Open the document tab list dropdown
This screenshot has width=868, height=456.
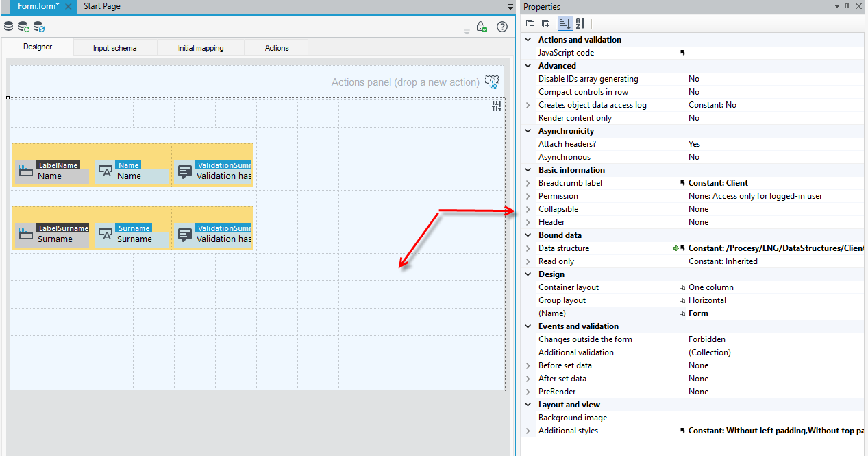[x=510, y=6]
